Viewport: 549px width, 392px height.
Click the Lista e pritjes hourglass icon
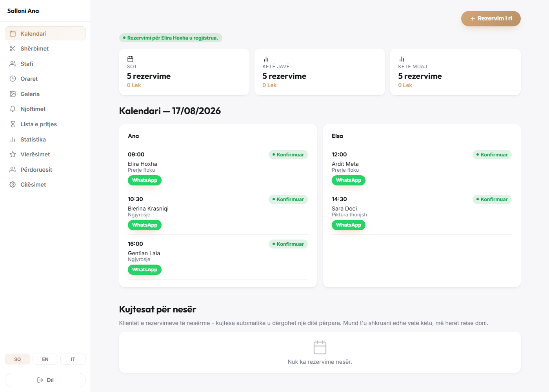(x=13, y=124)
